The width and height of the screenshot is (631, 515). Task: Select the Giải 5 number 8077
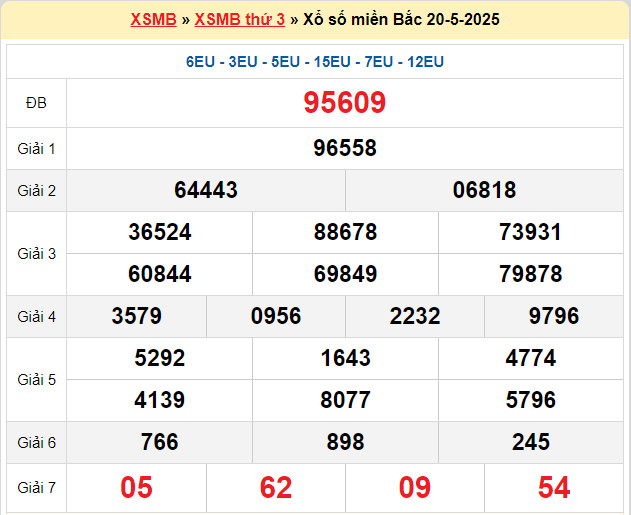[x=345, y=400]
